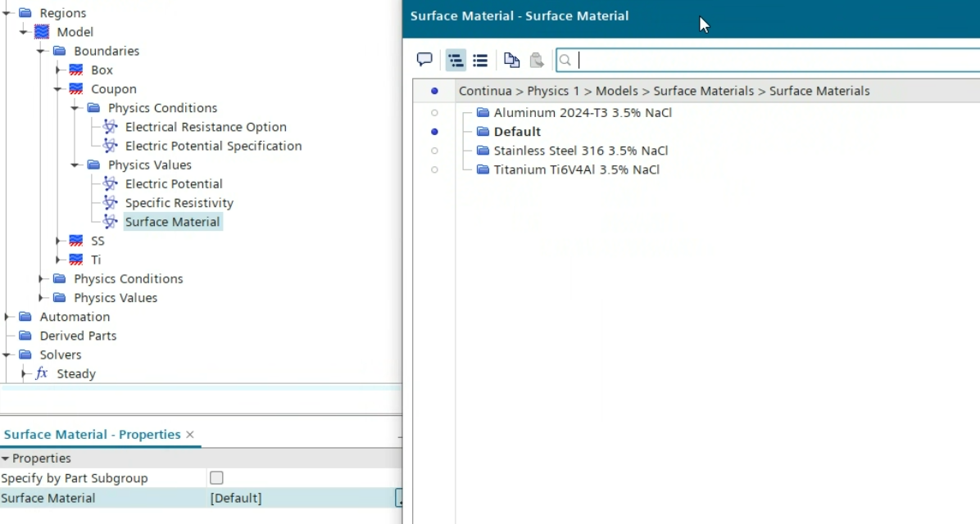Collapse the Solvers node
980x524 pixels.
7,355
